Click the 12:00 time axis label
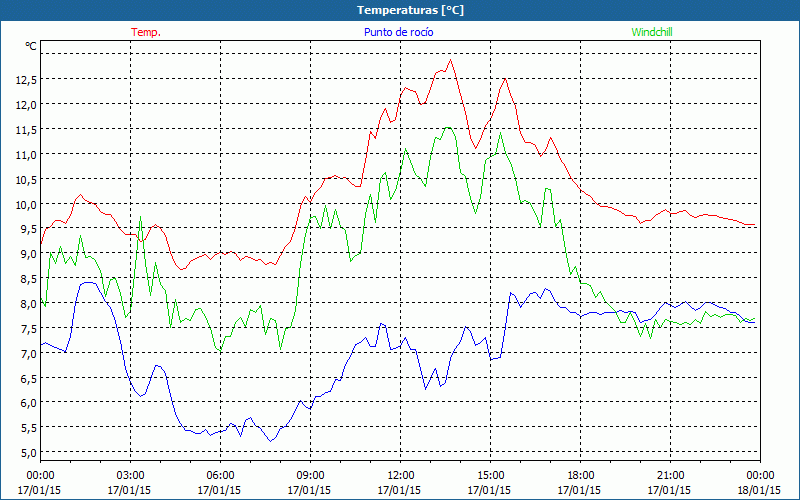 (400, 476)
